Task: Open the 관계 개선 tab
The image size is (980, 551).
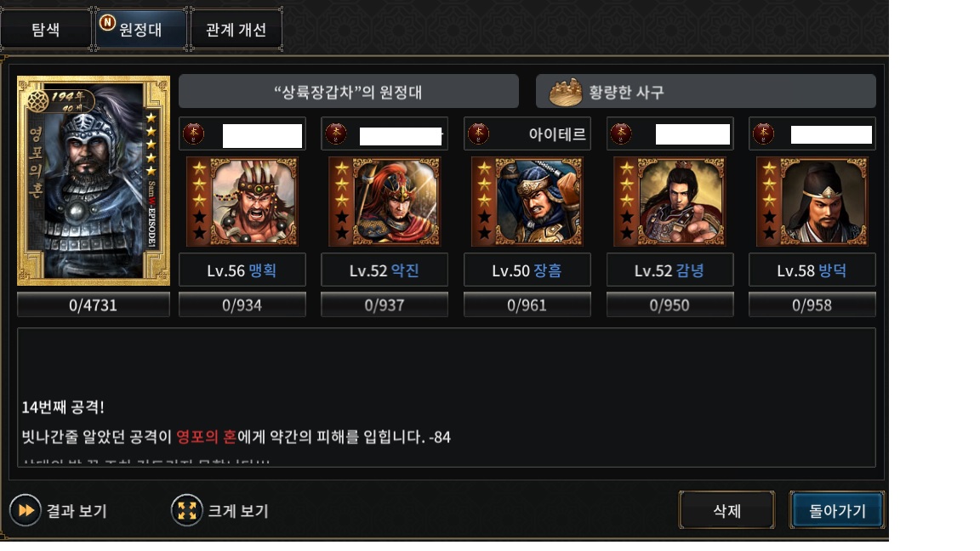Action: point(236,30)
